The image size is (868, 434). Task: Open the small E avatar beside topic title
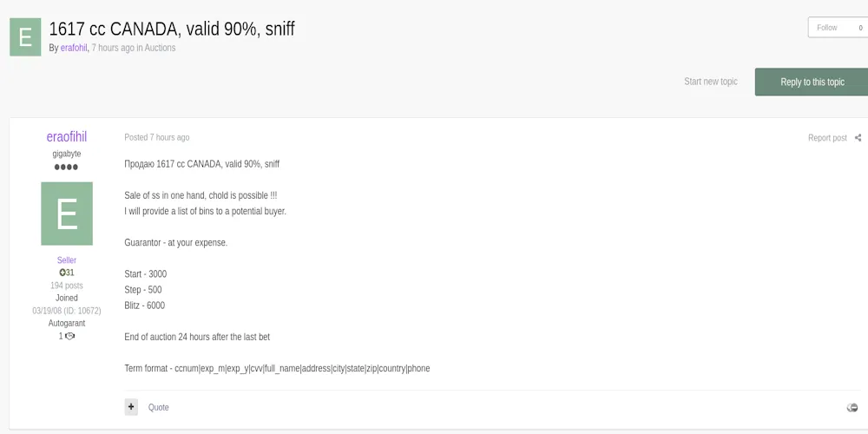coord(25,36)
